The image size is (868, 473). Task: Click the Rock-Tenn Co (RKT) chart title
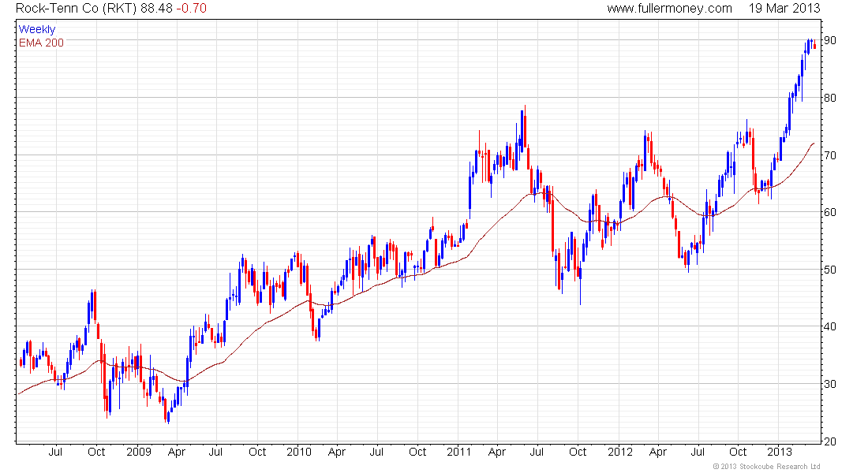click(x=77, y=9)
